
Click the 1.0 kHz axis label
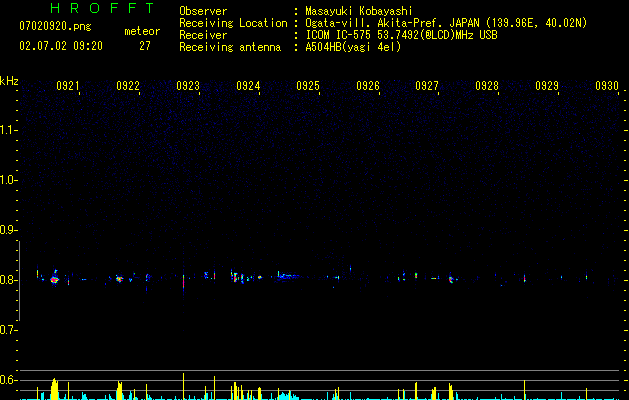tap(6, 180)
